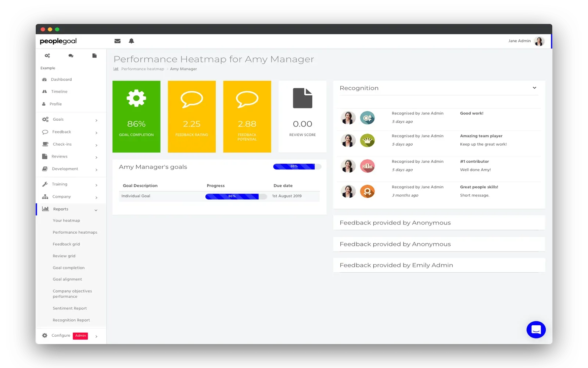The image size is (588, 368).
Task: Click the Goals cogs icon
Action: (x=45, y=119)
